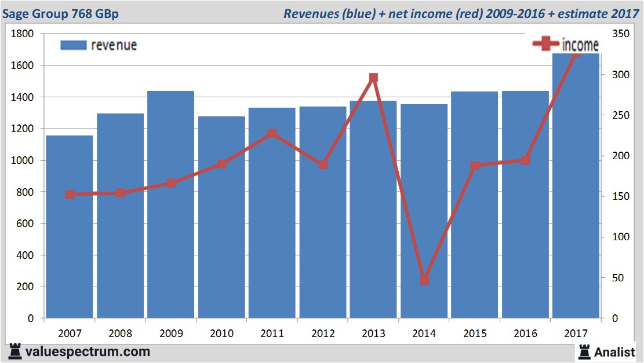Click the 2012 income data point
This screenshot has height=363, width=644.
click(323, 164)
